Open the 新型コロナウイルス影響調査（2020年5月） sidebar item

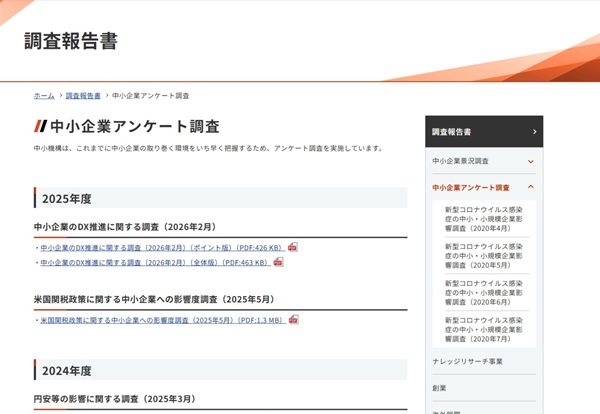pyautogui.click(x=485, y=255)
